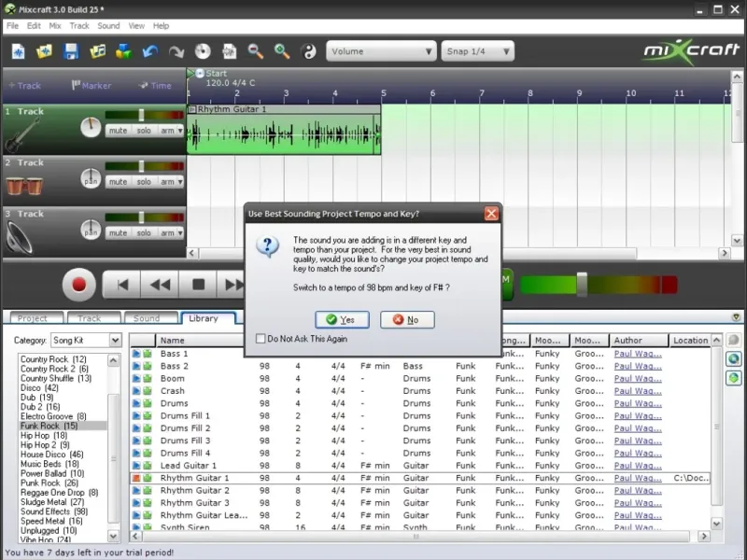Switch to the Sound tab

[x=147, y=318]
